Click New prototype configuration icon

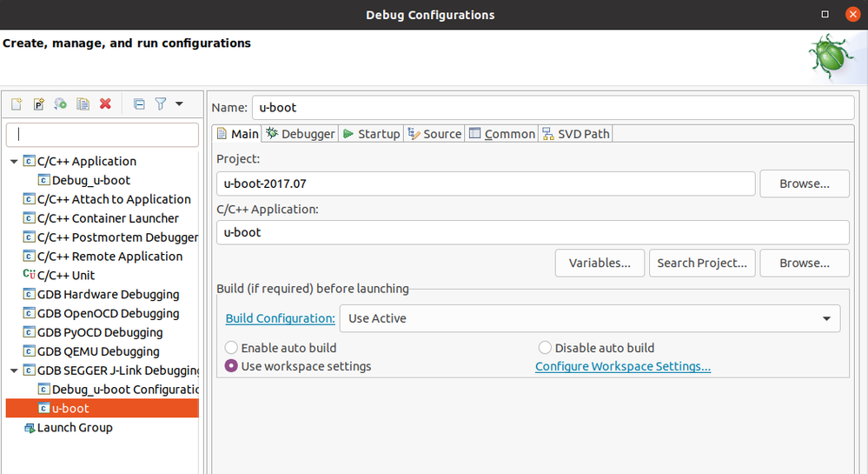[x=38, y=103]
